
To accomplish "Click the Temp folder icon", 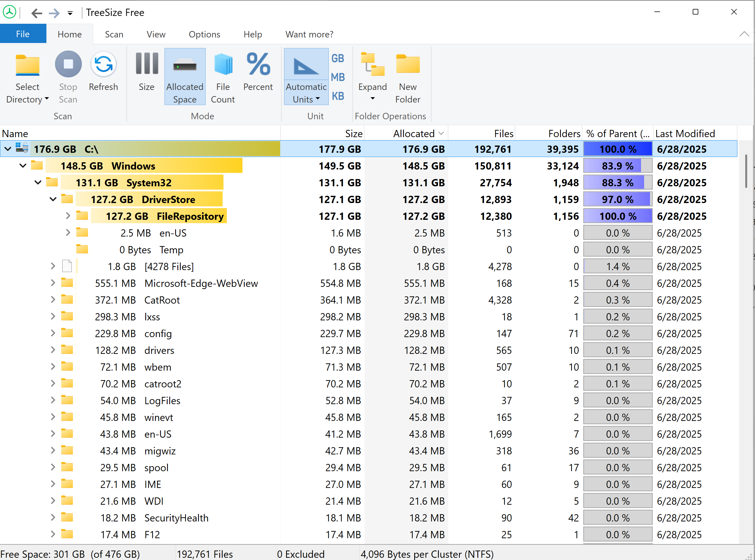I will [x=82, y=249].
